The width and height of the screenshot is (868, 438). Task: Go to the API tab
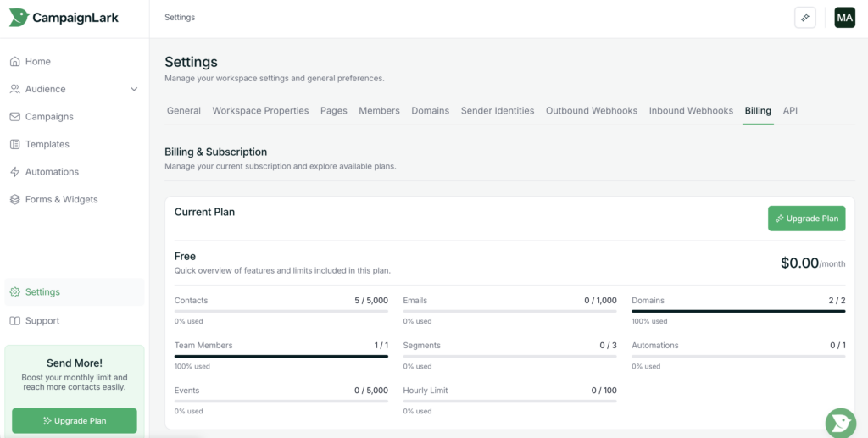790,111
